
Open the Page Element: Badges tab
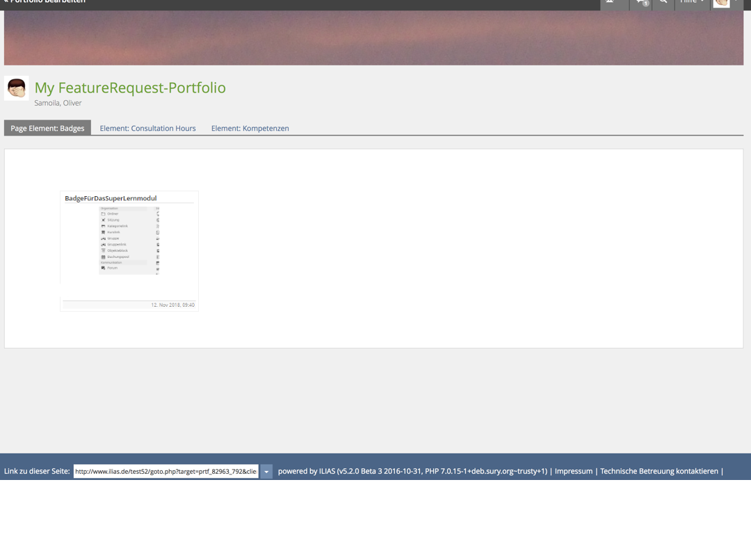tap(47, 128)
